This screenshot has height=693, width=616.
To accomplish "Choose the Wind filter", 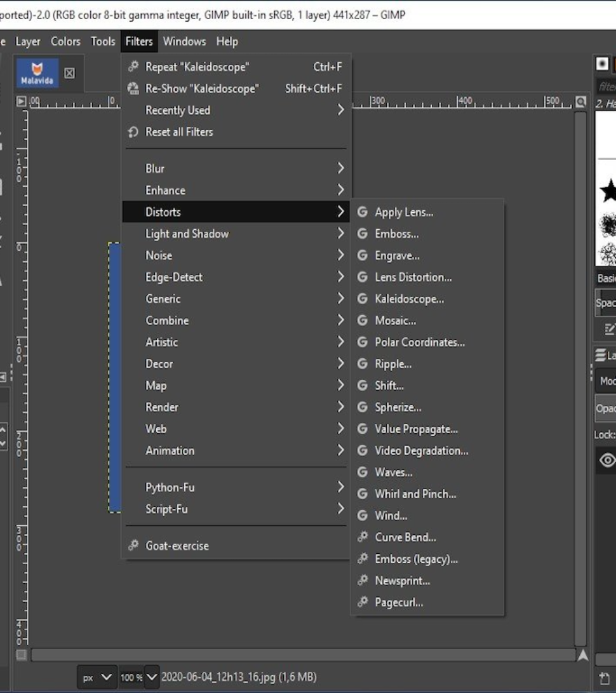I will (x=427, y=515).
